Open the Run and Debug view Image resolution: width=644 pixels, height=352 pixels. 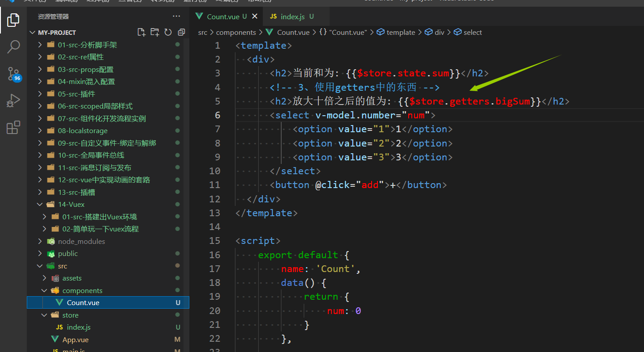(13, 101)
